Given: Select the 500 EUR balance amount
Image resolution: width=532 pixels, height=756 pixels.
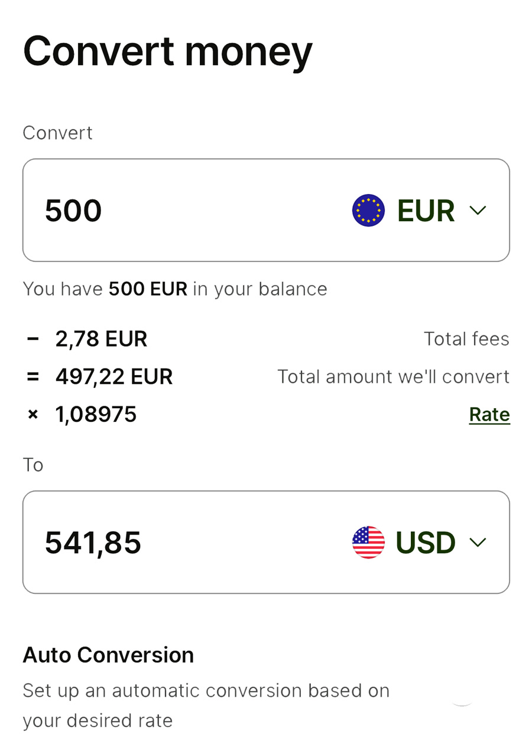Looking at the screenshot, I should pyautogui.click(x=148, y=289).
